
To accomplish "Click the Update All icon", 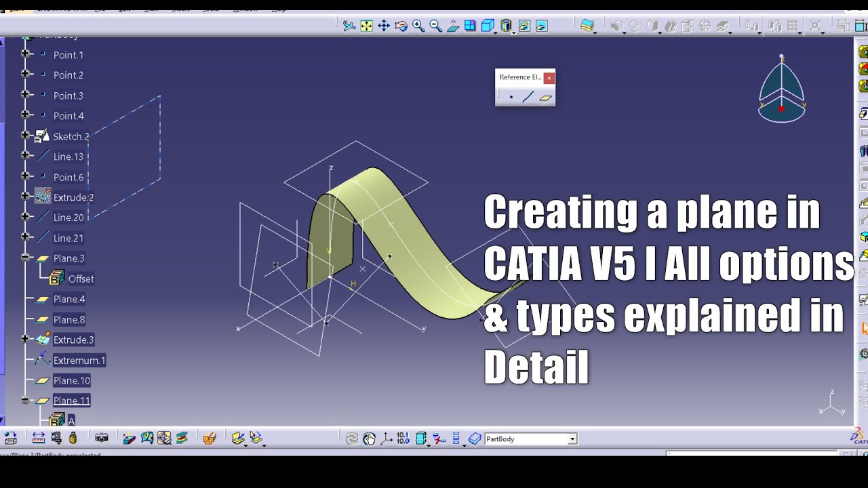I will [x=352, y=439].
